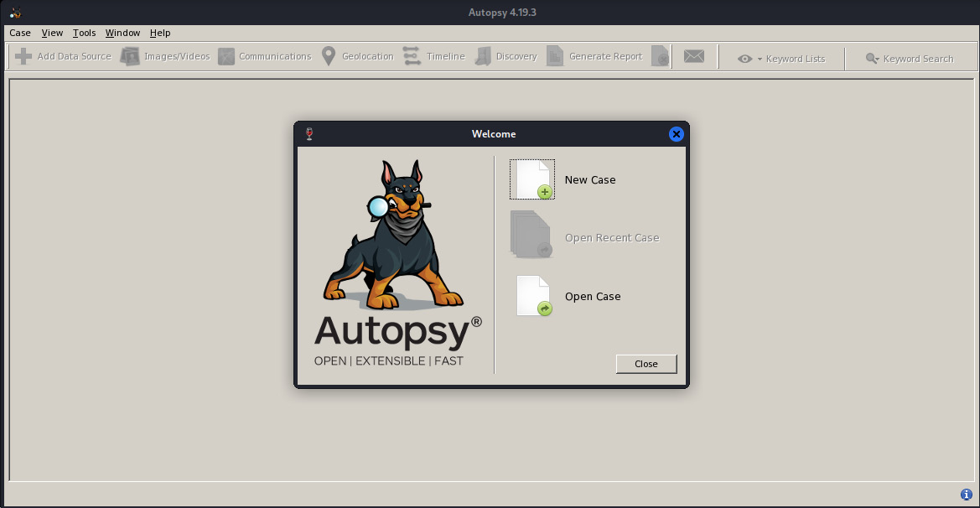Click the Autopsy 4.19.3 window title
Screen dimensions: 980x508
(502, 13)
